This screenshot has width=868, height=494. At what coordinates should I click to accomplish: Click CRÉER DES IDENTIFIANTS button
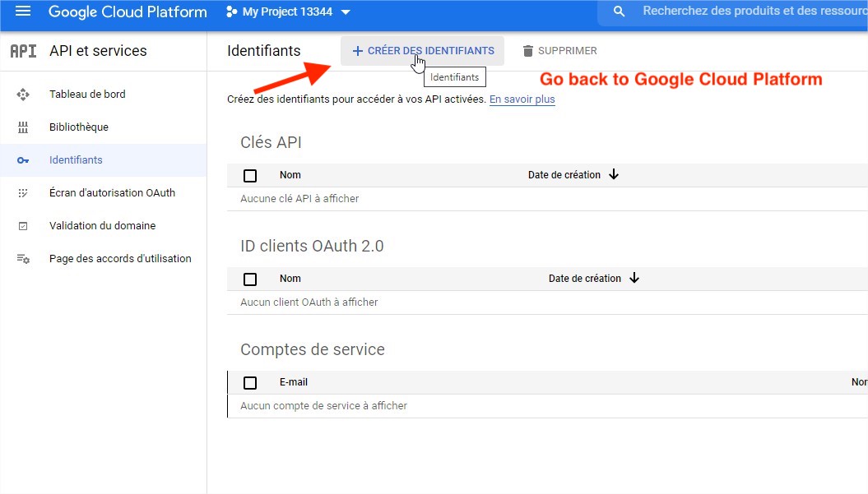[422, 51]
